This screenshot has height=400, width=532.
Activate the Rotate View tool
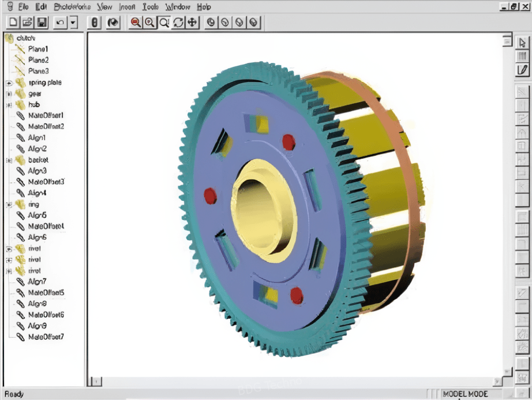(x=178, y=23)
